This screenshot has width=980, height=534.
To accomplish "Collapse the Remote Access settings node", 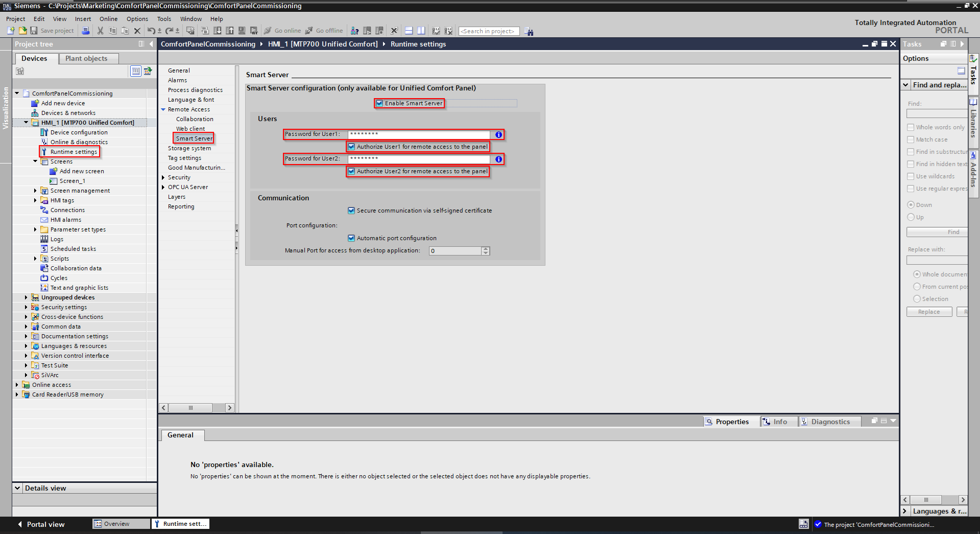I will (x=163, y=109).
